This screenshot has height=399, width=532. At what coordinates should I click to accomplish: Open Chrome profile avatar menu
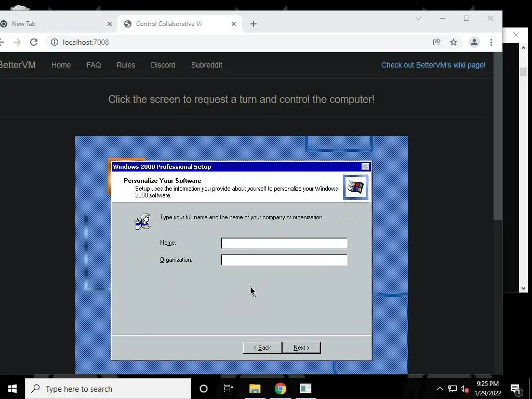[474, 42]
